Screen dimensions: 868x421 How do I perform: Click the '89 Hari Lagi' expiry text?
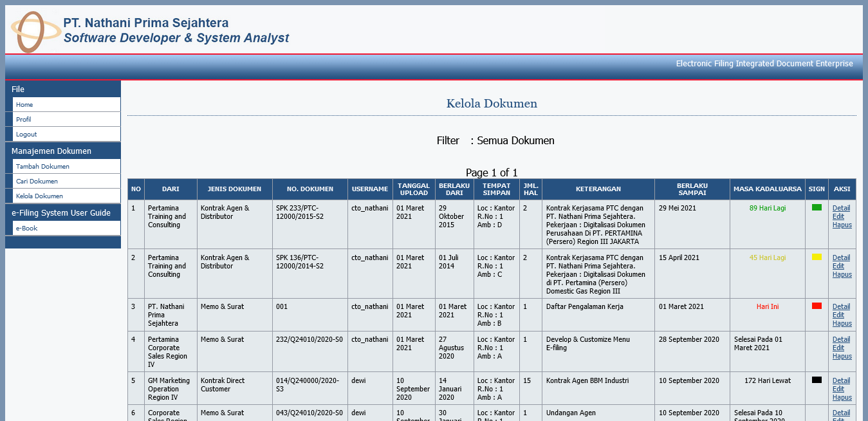click(x=768, y=208)
